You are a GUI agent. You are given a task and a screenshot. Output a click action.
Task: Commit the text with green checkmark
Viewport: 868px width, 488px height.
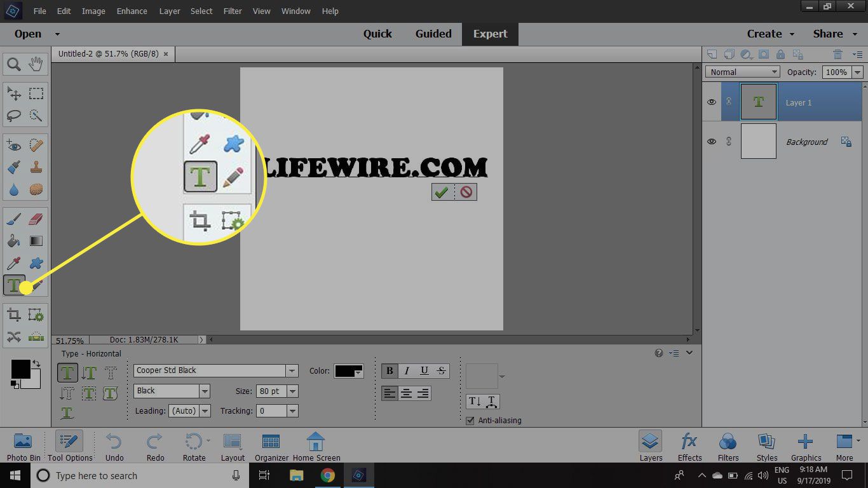click(442, 192)
